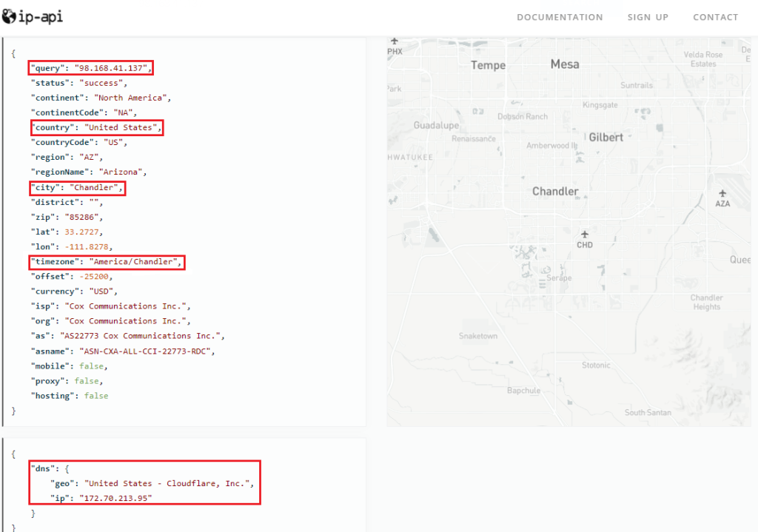The width and height of the screenshot is (758, 532).
Task: Click the offset -25200 value
Action: click(94, 277)
